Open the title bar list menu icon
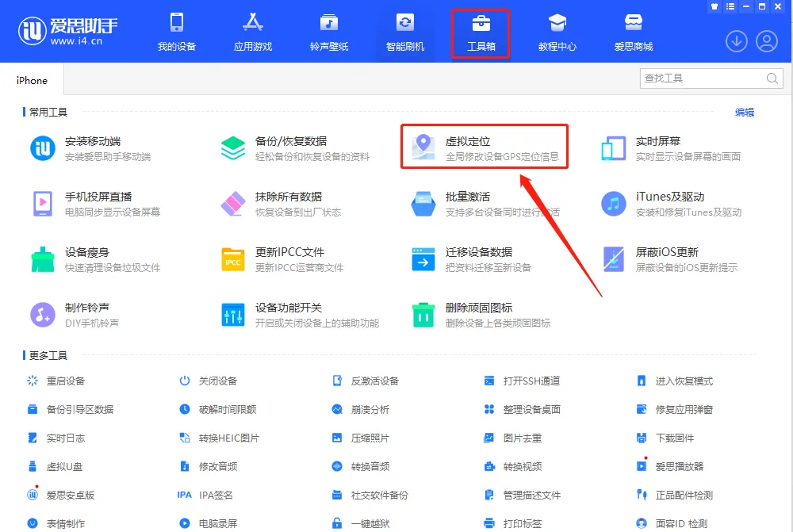 (x=730, y=6)
